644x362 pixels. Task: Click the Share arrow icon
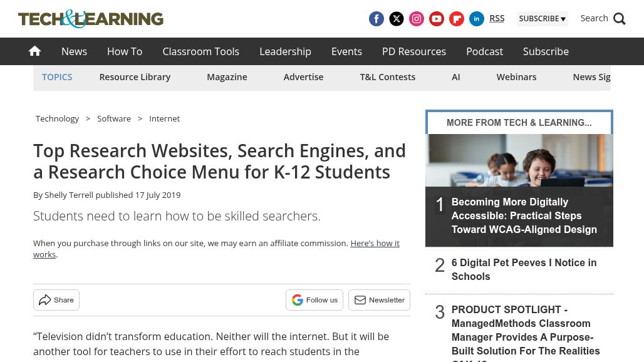point(56,299)
